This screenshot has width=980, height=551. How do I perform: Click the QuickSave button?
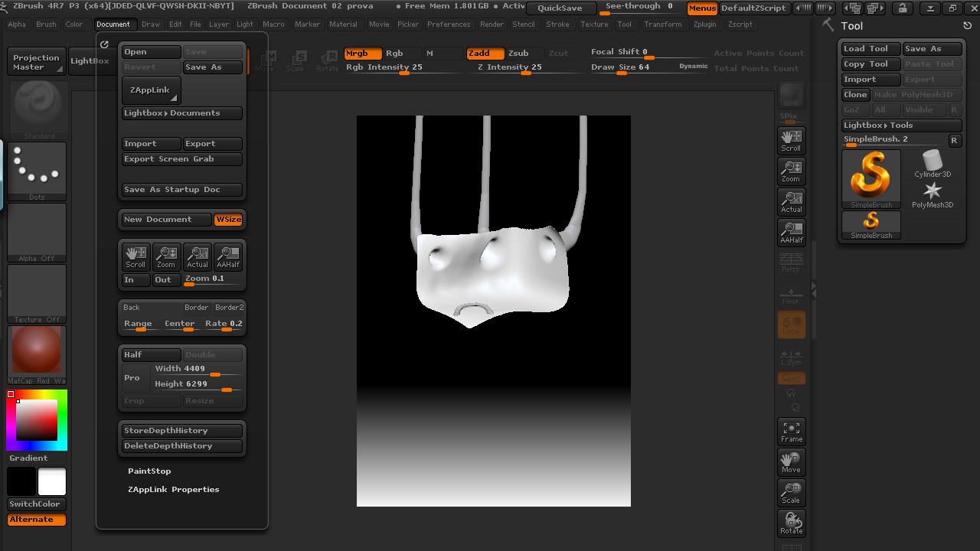pos(560,8)
